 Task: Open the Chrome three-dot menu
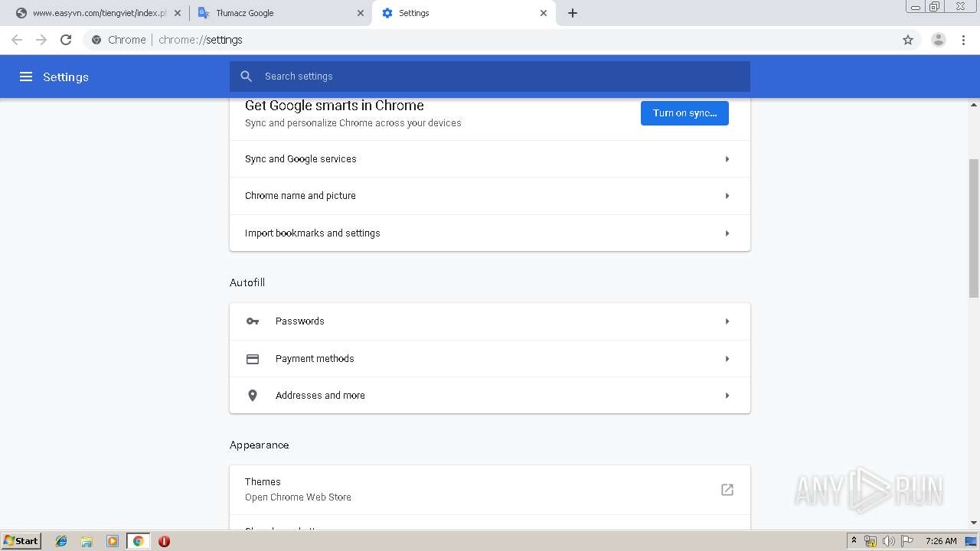963,40
